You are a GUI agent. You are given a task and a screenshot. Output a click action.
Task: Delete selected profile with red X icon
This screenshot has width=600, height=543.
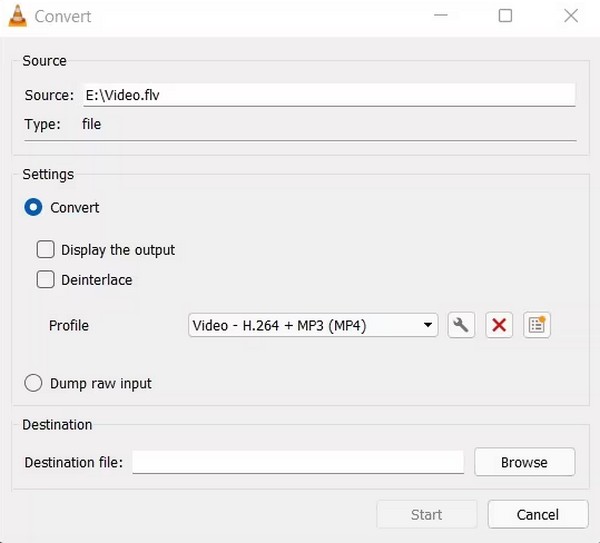click(x=499, y=325)
